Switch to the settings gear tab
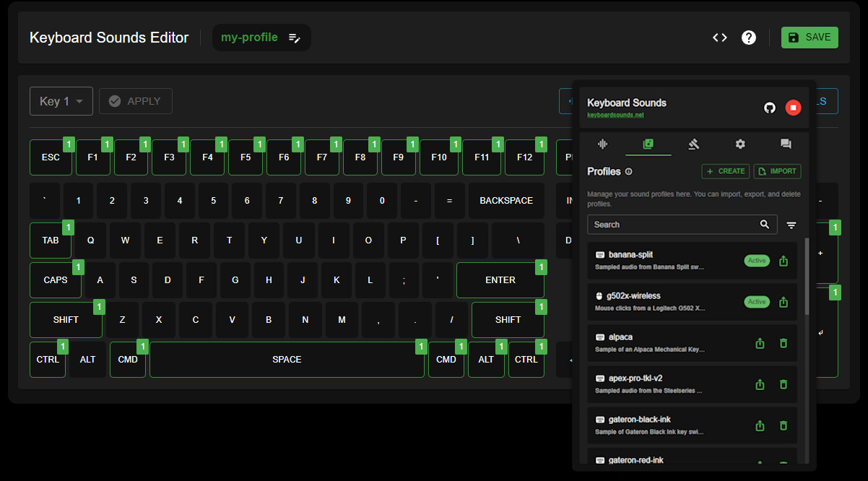 [740, 144]
